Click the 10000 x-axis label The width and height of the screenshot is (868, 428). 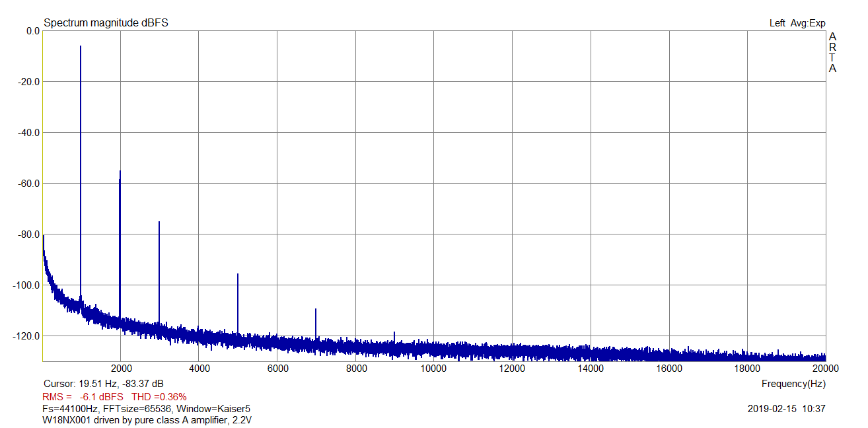(x=434, y=369)
